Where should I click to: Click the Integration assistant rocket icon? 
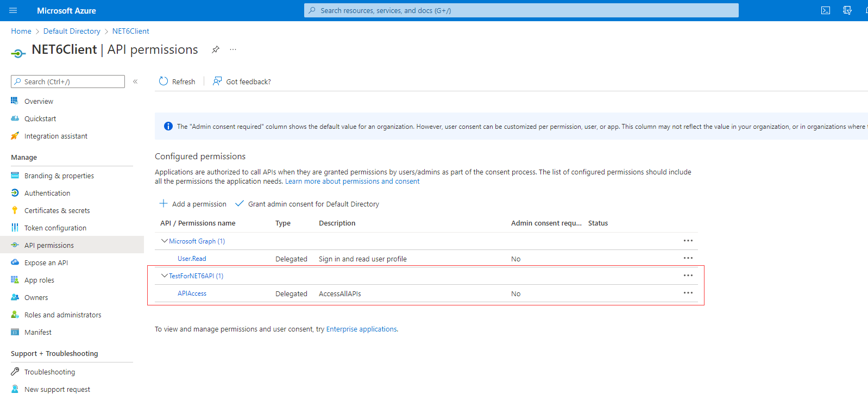(15, 135)
